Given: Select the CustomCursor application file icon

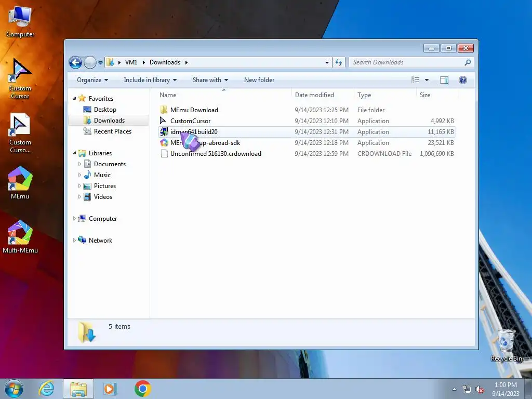Looking at the screenshot, I should coord(164,121).
